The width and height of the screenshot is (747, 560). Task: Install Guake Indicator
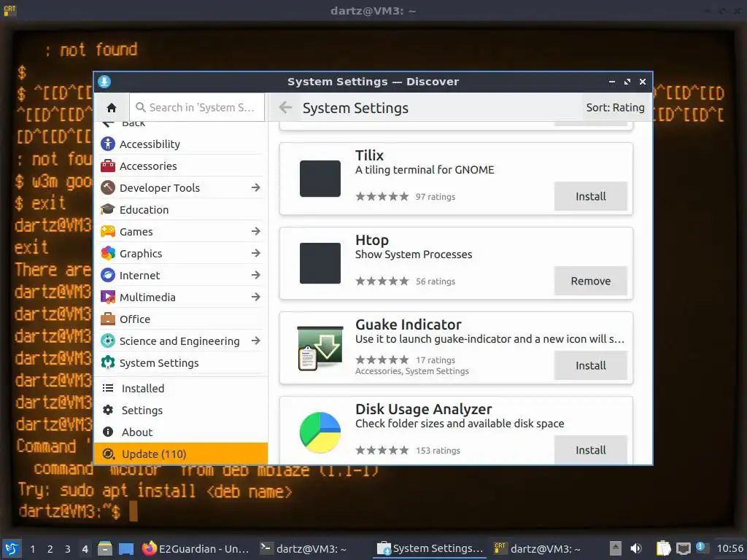[x=590, y=365]
